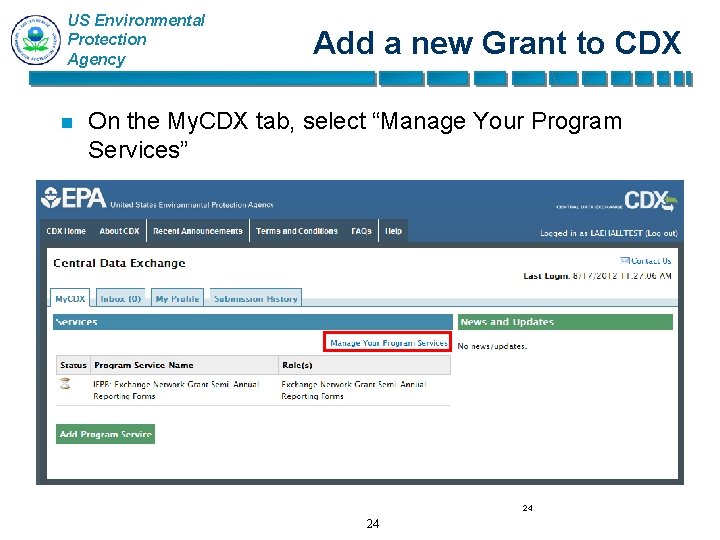Switch to the Inbox (0) tab
The height and width of the screenshot is (540, 720).
120,298
